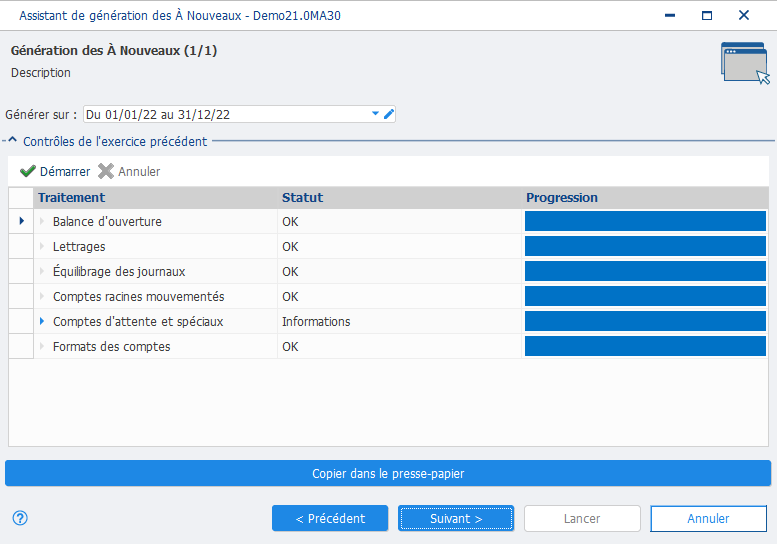This screenshot has width=777, height=544.
Task: Click the pencil edit icon beside the period field
Action: [x=389, y=114]
